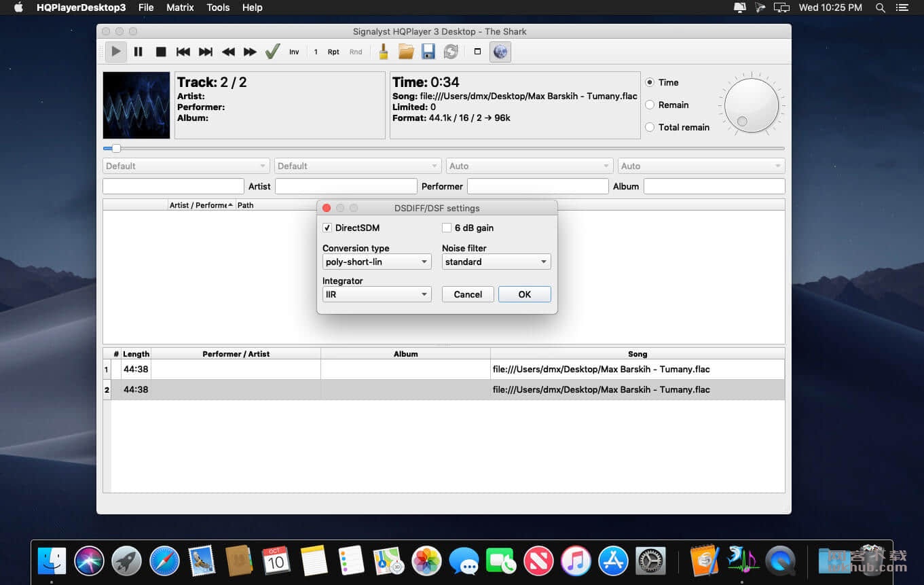Close the DSDIFF/DSF settings dialog
The width and height of the screenshot is (924, 585).
[x=327, y=208]
